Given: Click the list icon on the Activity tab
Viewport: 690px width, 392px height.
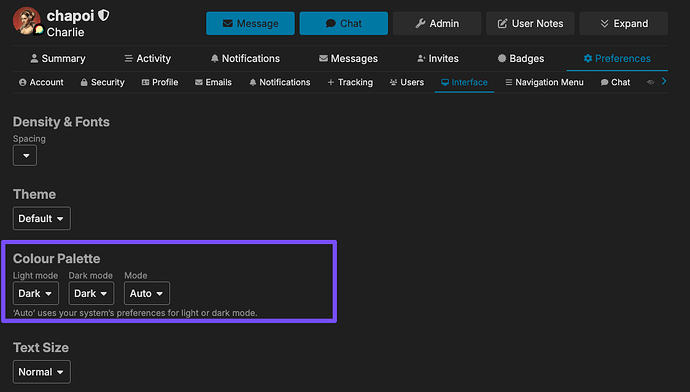Looking at the screenshot, I should 128,59.
